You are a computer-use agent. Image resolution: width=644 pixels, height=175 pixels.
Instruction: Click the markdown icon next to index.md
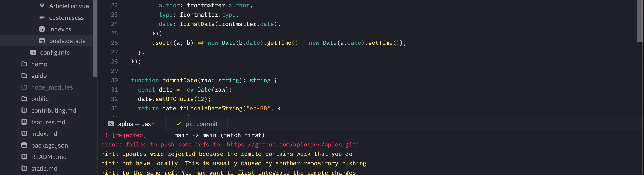(x=24, y=133)
